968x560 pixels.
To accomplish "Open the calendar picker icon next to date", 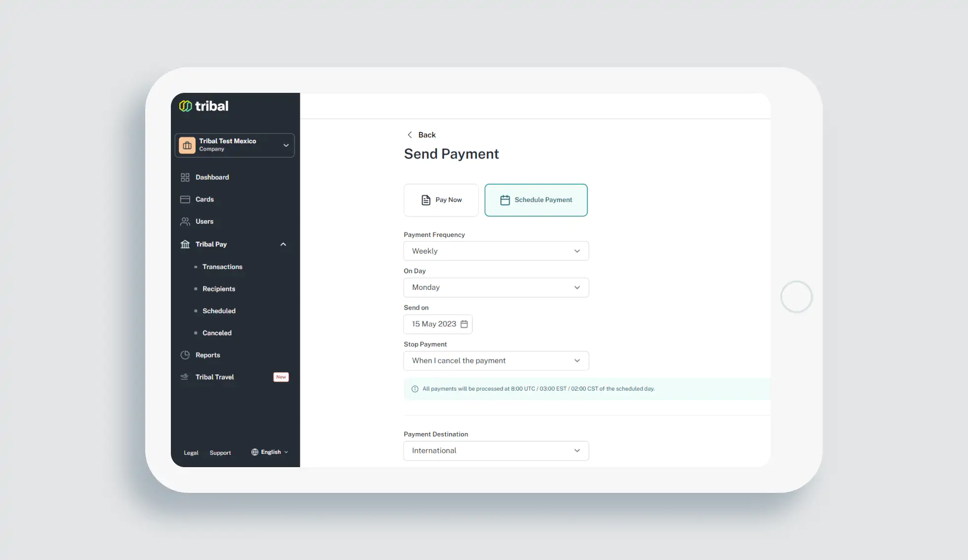I will point(464,324).
